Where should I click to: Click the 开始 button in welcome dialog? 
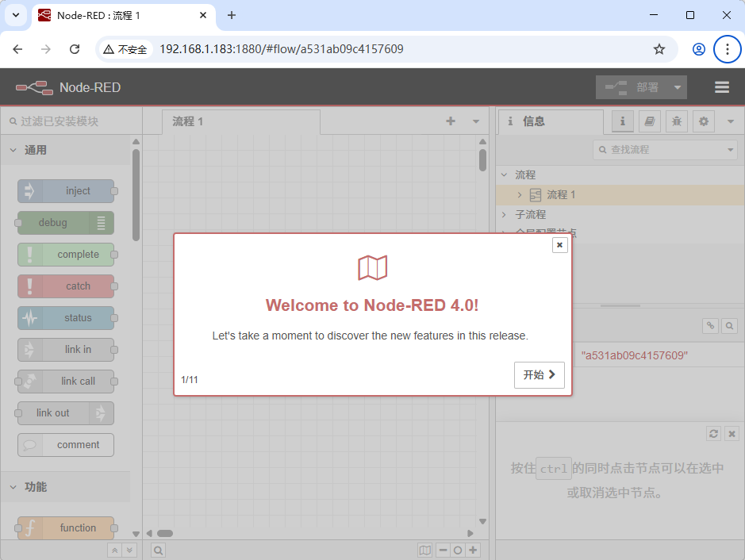[x=540, y=375]
